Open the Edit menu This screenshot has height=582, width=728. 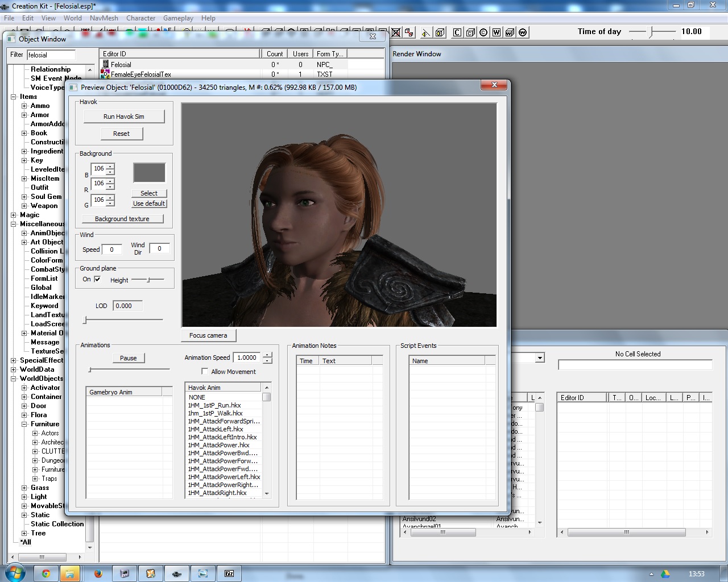tap(28, 18)
